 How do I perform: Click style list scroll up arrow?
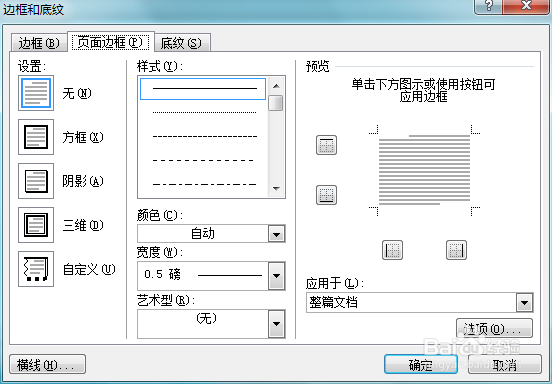click(x=276, y=86)
